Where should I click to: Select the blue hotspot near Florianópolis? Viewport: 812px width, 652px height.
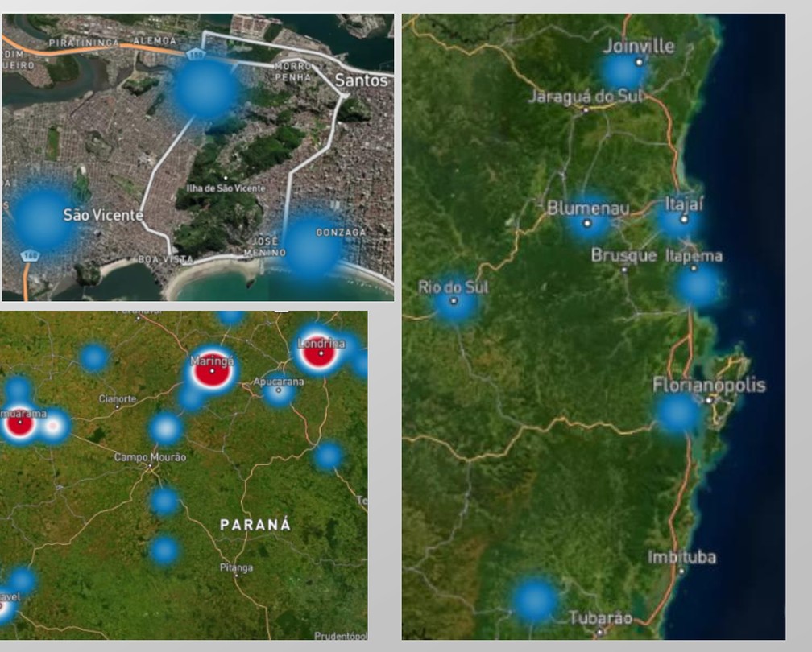coord(677,413)
